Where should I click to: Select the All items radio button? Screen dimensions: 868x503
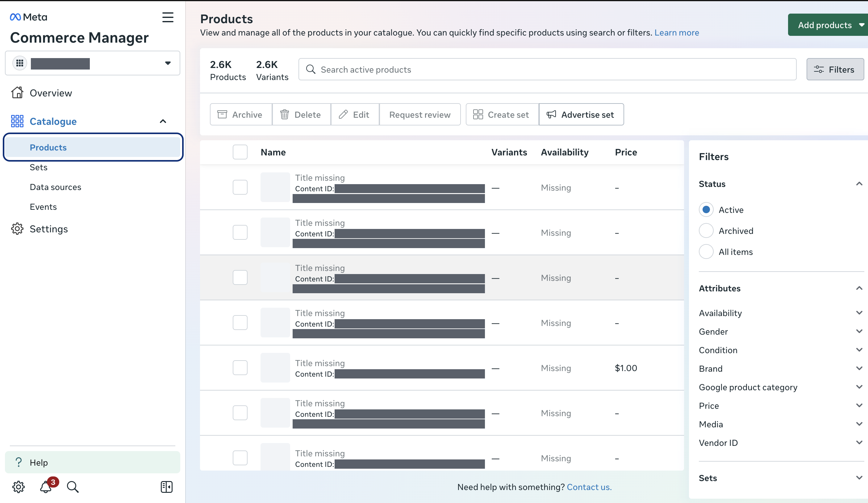click(x=706, y=252)
